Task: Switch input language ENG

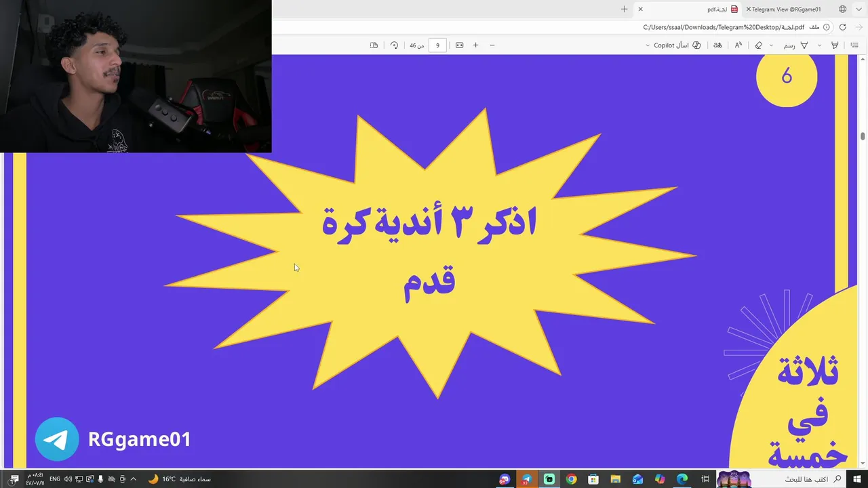Action: pyautogui.click(x=54, y=479)
